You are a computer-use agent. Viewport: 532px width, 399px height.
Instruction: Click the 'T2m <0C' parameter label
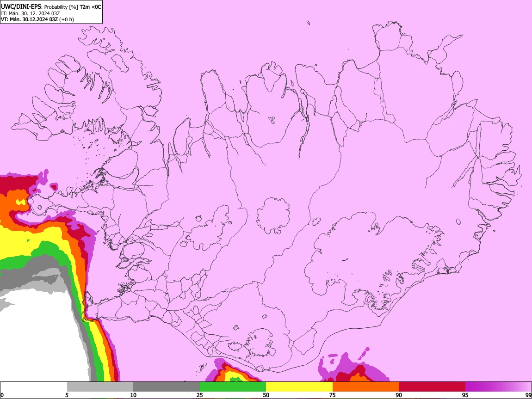tap(90, 7)
